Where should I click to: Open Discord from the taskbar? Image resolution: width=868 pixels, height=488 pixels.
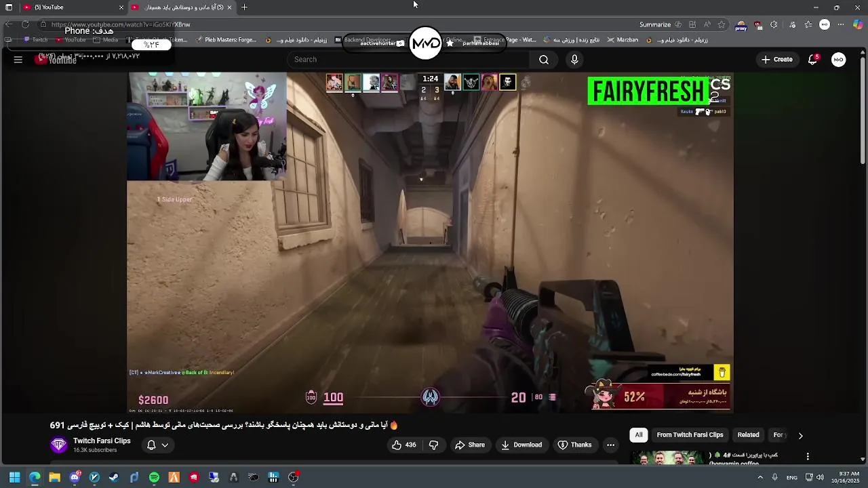click(75, 477)
